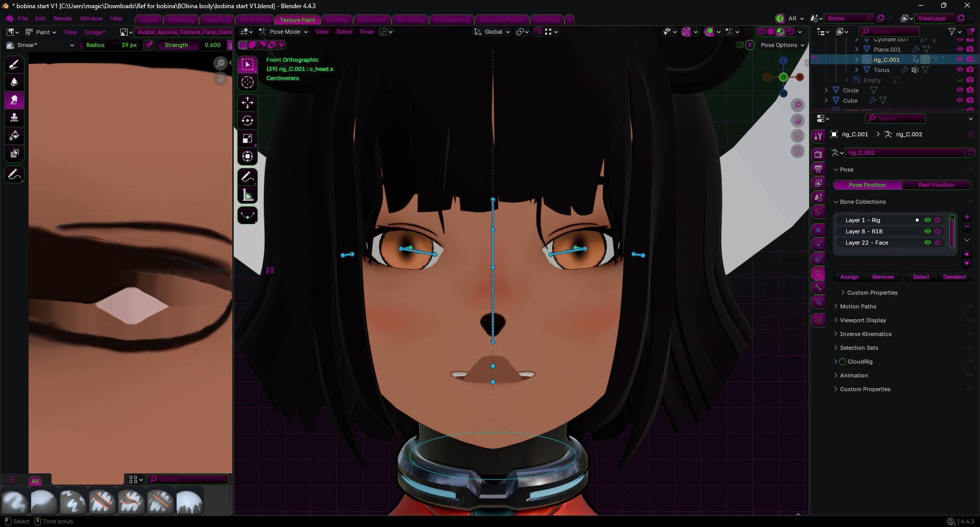Select the Soften brush tool
Image resolution: width=980 pixels, height=527 pixels.
[x=14, y=82]
